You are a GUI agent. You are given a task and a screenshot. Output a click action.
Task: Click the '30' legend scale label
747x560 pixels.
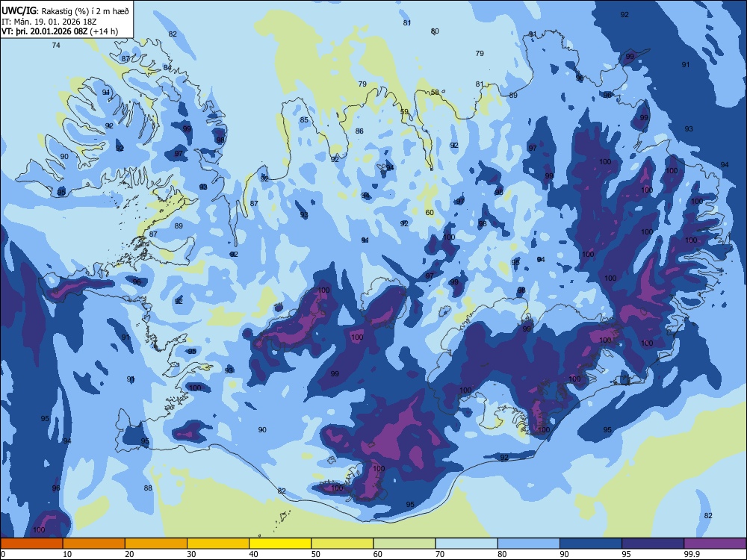click(191, 554)
